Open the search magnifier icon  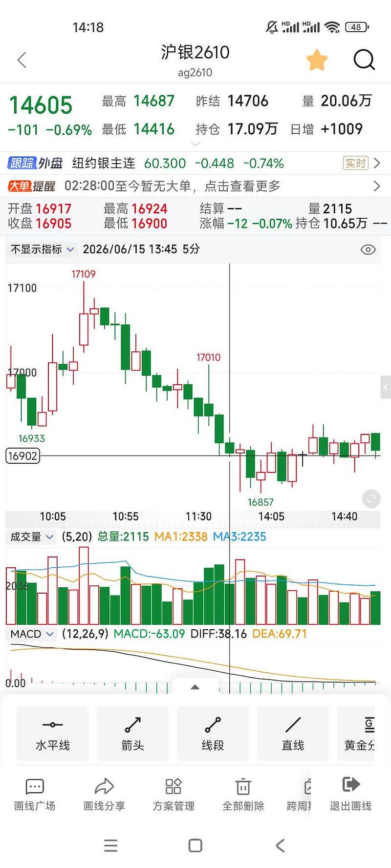click(x=364, y=60)
